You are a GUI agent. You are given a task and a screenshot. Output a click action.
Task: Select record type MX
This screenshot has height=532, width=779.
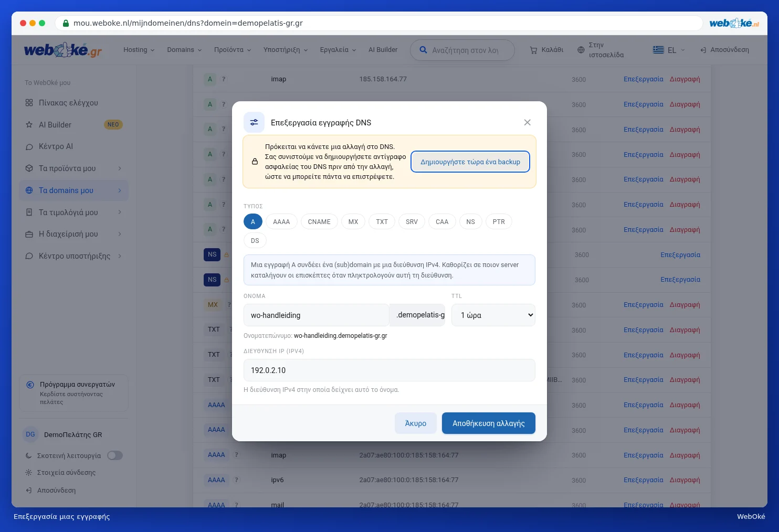click(x=353, y=222)
